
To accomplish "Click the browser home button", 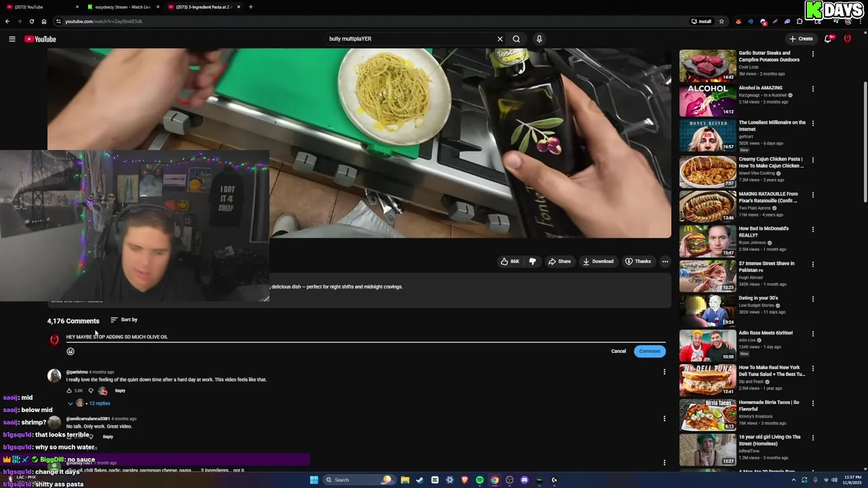I will point(44,21).
